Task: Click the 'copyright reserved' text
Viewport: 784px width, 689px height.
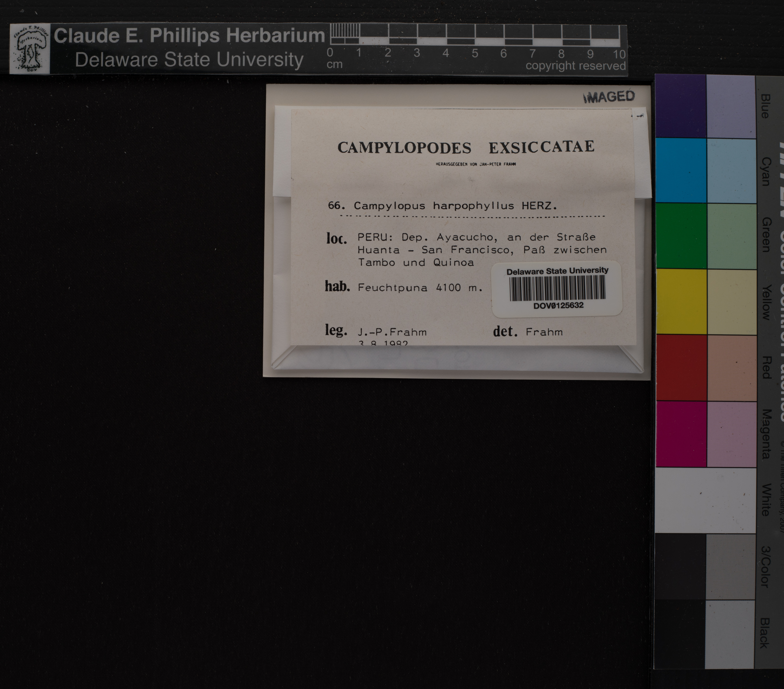Action: pos(575,66)
